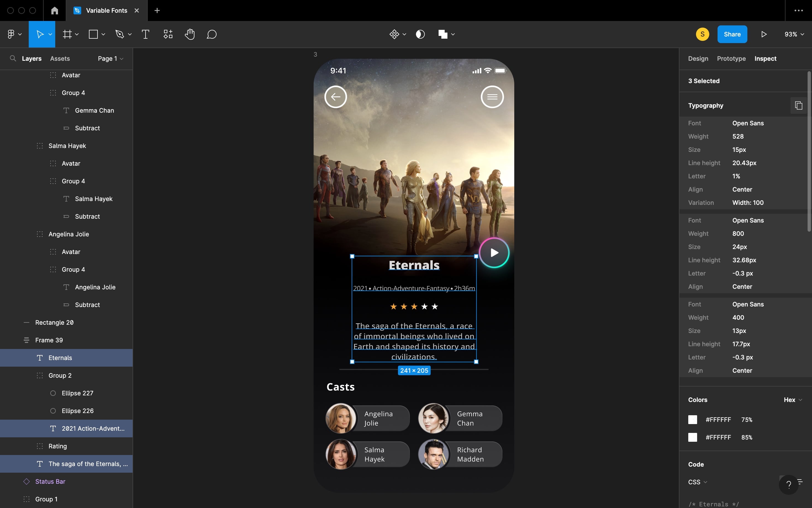This screenshot has width=812, height=508.
Task: Select the Hand tool
Action: point(189,34)
